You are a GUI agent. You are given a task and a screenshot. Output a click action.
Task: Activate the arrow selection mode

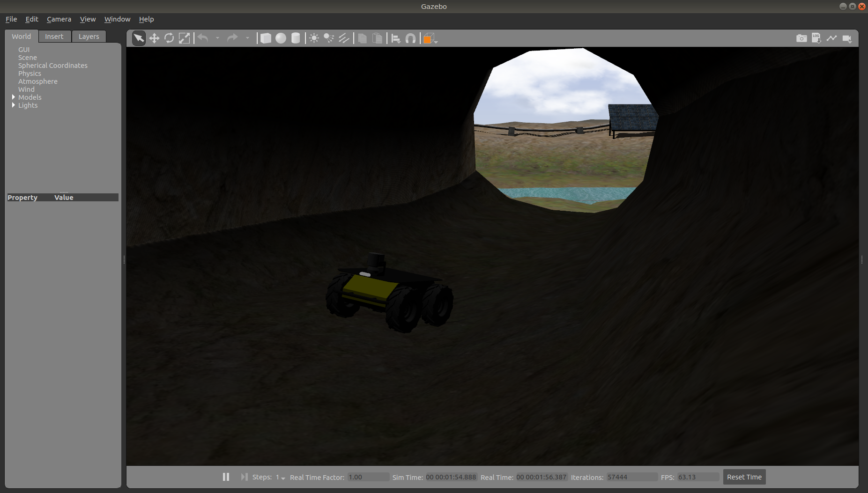139,38
